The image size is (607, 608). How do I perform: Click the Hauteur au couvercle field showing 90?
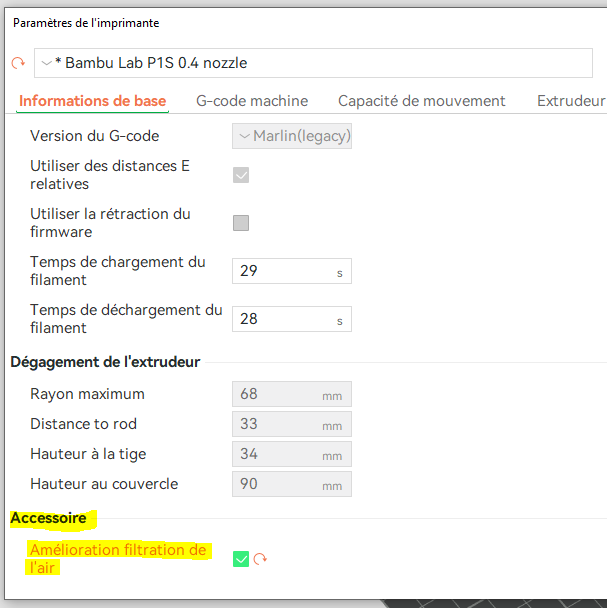(x=292, y=484)
